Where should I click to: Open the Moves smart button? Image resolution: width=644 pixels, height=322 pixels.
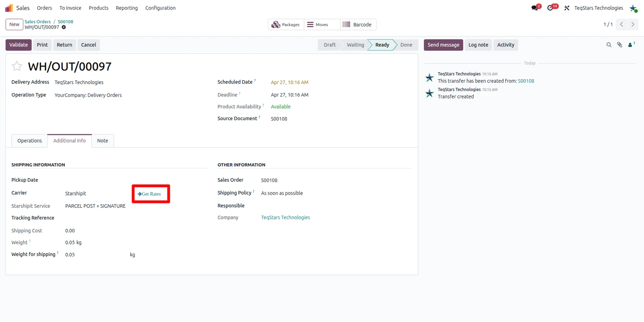[322, 25]
